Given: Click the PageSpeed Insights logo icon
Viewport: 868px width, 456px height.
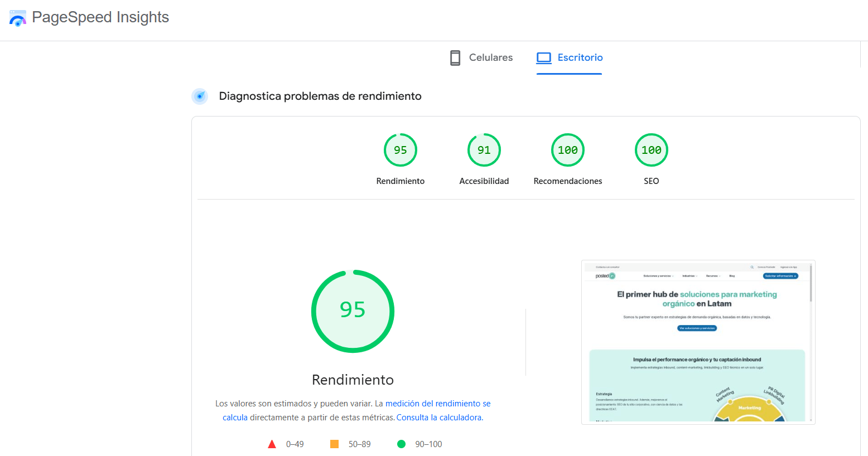Looking at the screenshot, I should click(18, 18).
